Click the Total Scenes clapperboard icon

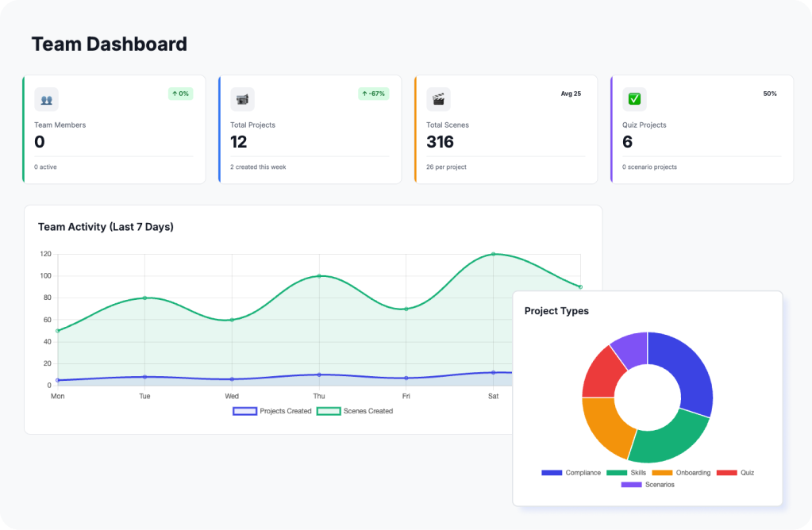click(438, 99)
